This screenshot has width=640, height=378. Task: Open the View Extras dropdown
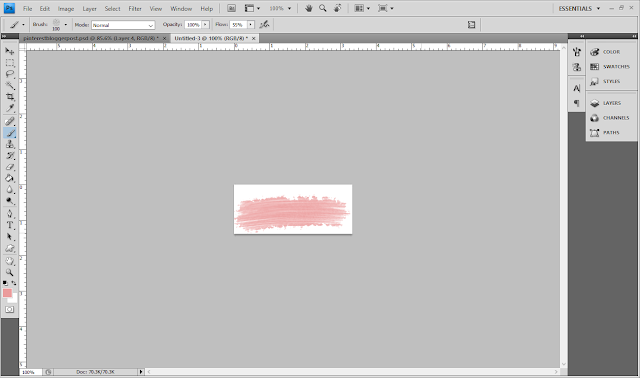coord(252,8)
